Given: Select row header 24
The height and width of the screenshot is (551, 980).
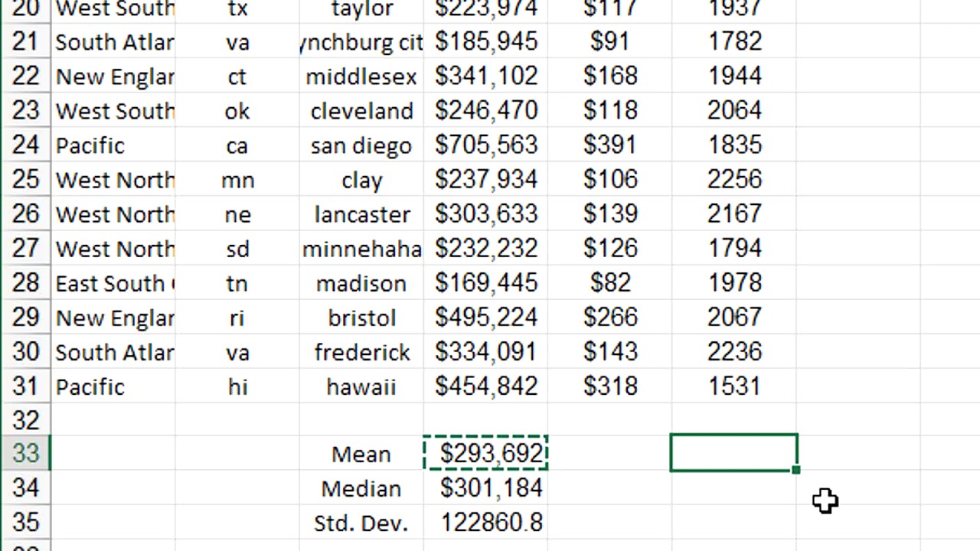Looking at the screenshot, I should (x=25, y=145).
